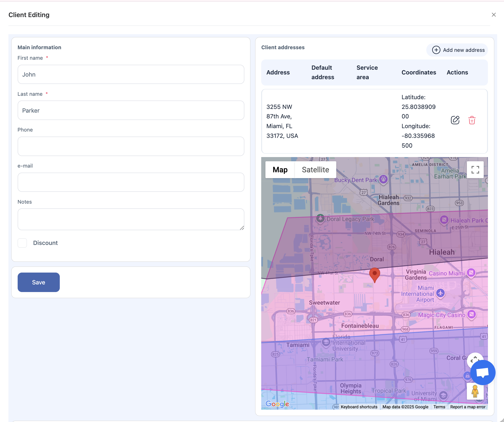Image resolution: width=504 pixels, height=422 pixels.
Task: Focus the e-mail input field
Action: pyautogui.click(x=131, y=182)
